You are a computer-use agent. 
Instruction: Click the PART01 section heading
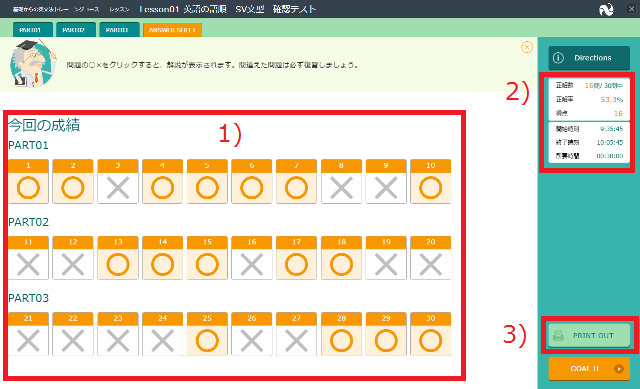(29, 145)
